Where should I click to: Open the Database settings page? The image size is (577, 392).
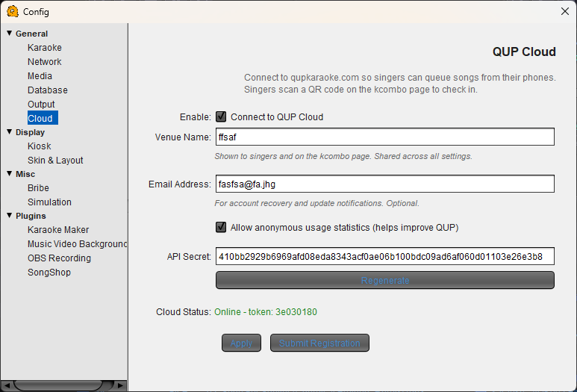pos(48,90)
